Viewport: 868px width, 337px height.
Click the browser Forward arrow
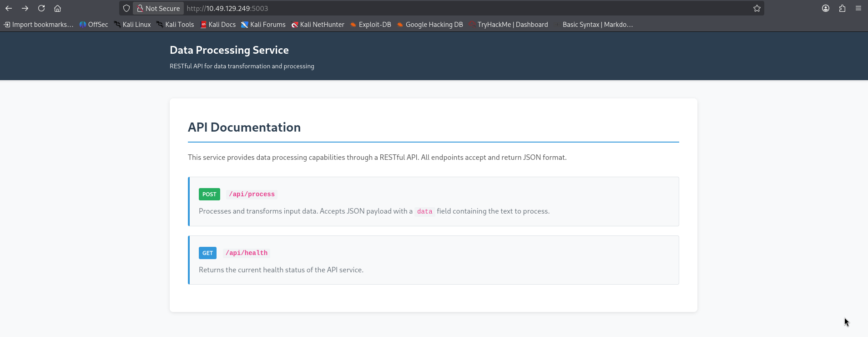point(25,8)
